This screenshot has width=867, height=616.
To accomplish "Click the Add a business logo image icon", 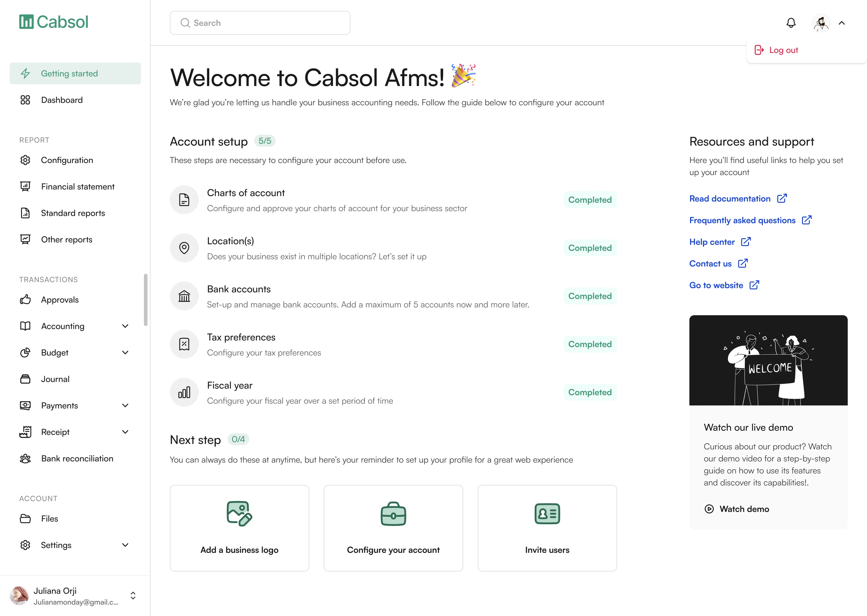I will click(x=239, y=514).
